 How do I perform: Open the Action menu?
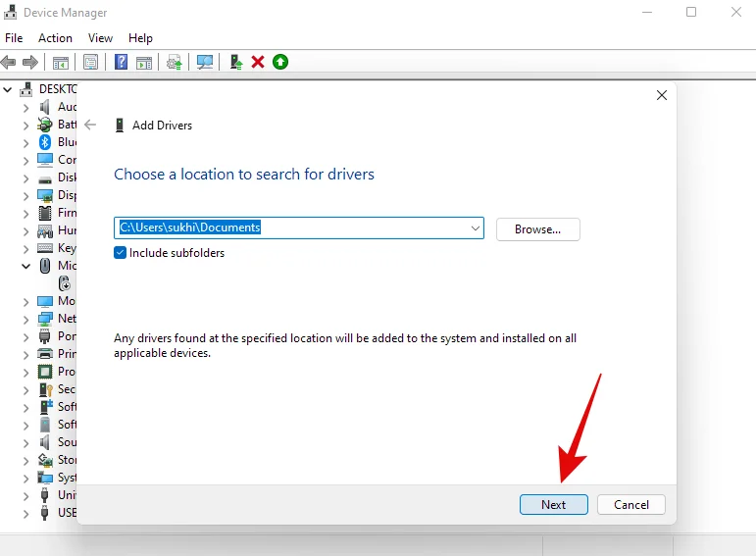(x=56, y=38)
